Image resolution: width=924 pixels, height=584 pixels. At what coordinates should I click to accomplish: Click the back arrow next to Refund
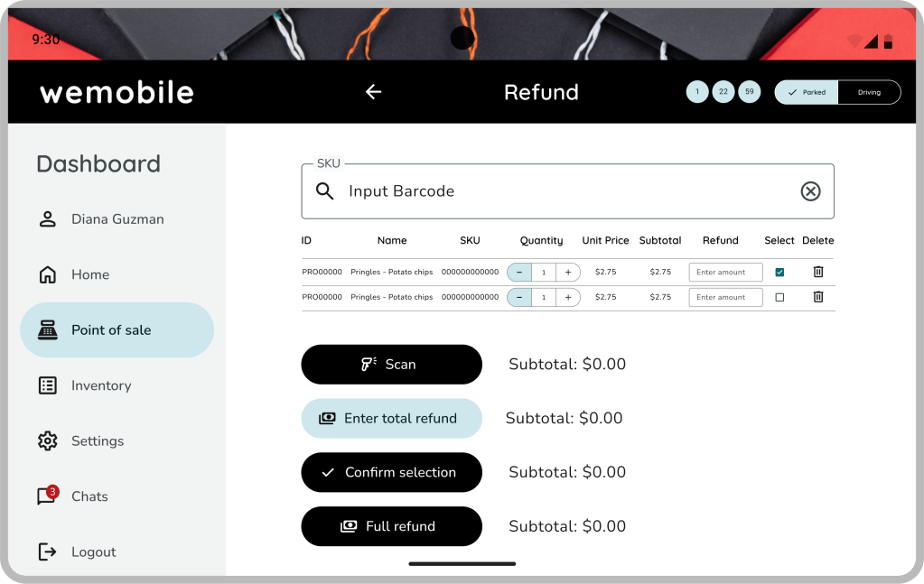tap(373, 92)
